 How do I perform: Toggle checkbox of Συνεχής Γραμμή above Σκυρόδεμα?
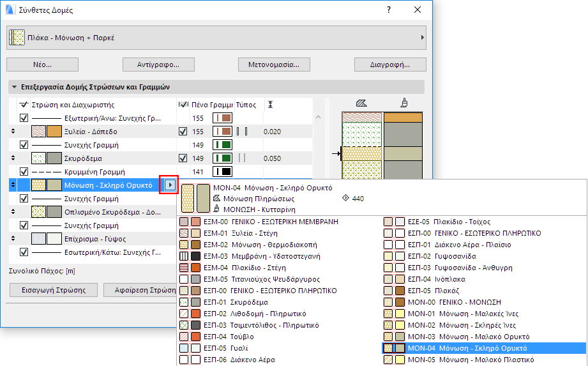click(x=24, y=145)
